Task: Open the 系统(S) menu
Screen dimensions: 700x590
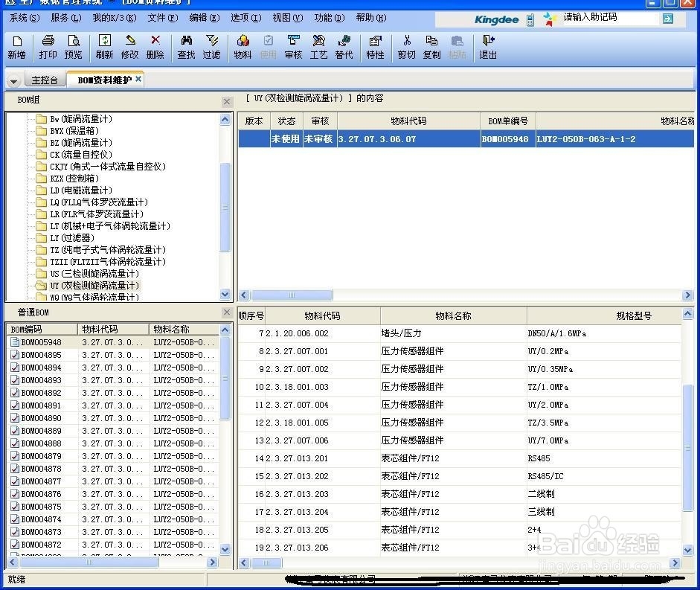Action: [24, 18]
